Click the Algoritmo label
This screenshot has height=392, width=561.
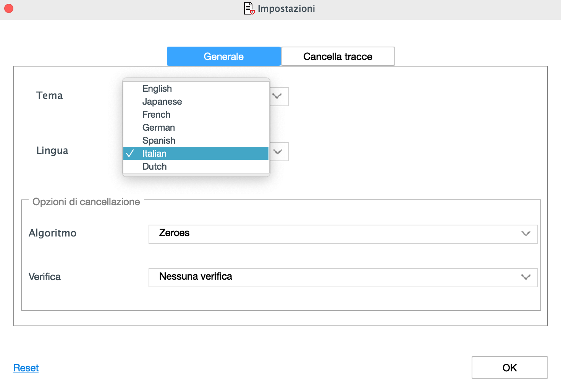[x=53, y=233]
